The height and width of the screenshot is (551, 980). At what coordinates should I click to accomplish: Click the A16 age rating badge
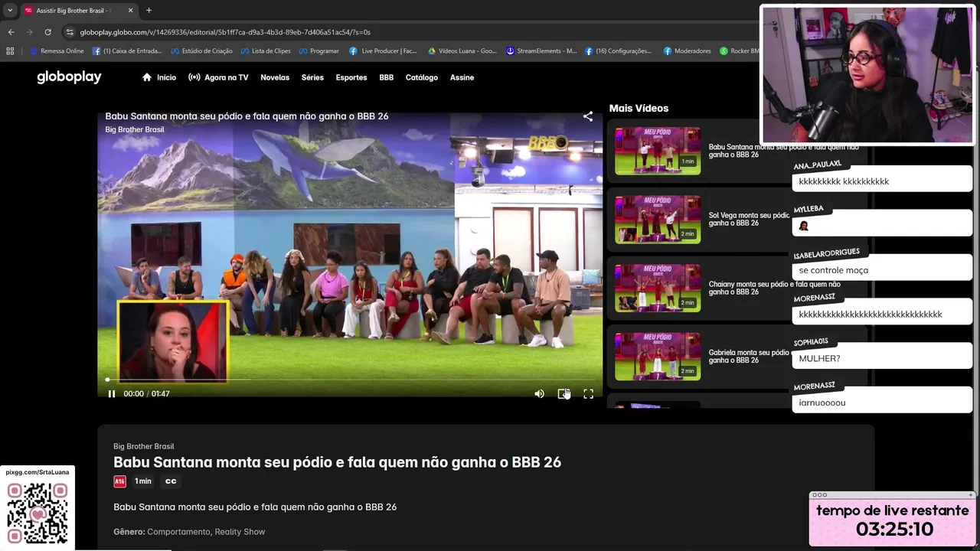point(119,481)
